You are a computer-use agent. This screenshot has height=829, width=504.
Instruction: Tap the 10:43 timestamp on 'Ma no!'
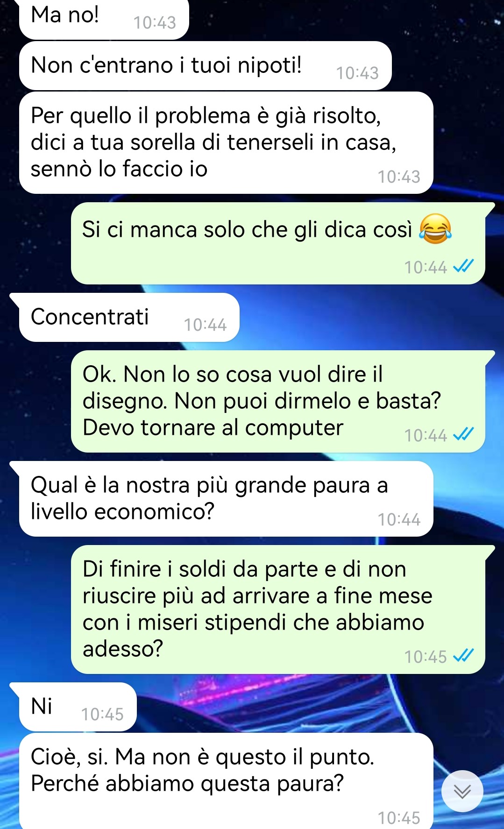point(155,22)
